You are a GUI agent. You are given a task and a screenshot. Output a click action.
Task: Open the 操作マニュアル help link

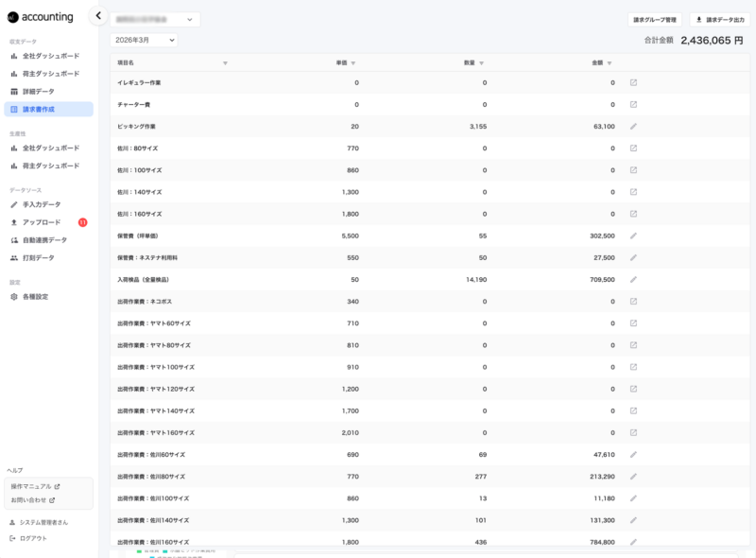[35, 486]
